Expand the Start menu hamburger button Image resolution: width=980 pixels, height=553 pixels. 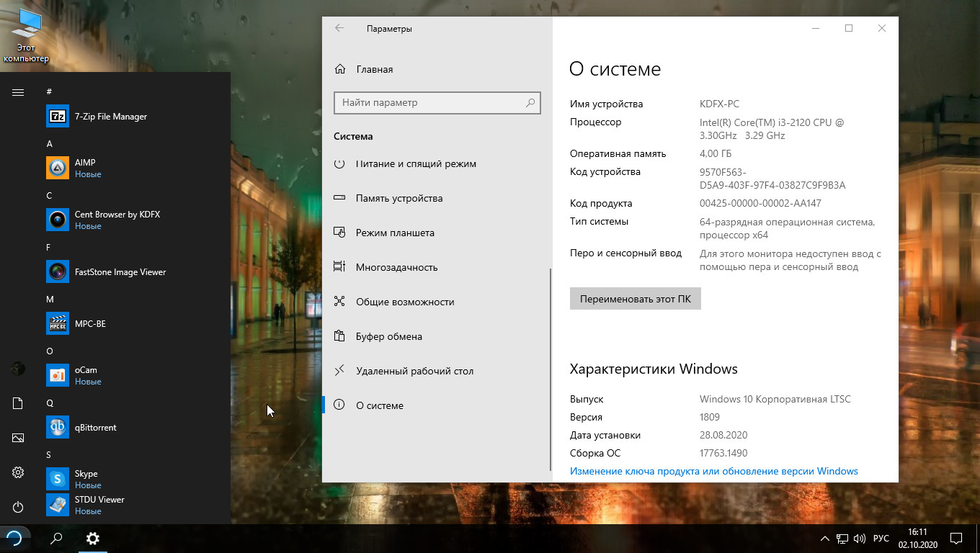click(18, 92)
